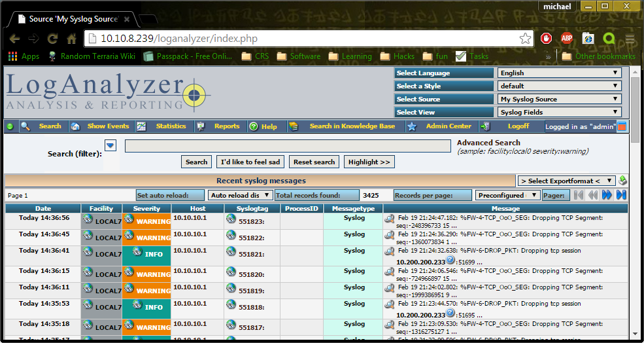Click the facility icon in the 14:36:11 LOCAL7 cell

87,288
